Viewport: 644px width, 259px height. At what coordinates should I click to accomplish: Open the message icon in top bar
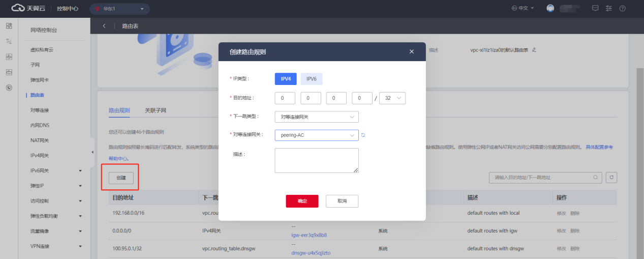(596, 9)
